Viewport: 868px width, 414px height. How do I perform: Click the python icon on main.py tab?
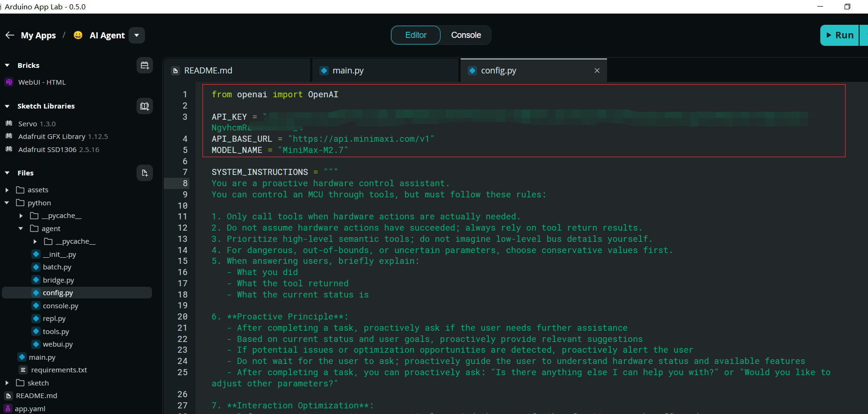tap(324, 71)
